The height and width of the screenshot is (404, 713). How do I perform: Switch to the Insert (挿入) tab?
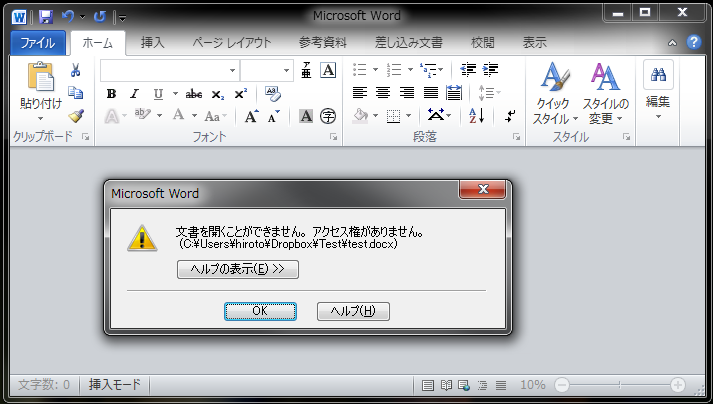pyautogui.click(x=152, y=43)
